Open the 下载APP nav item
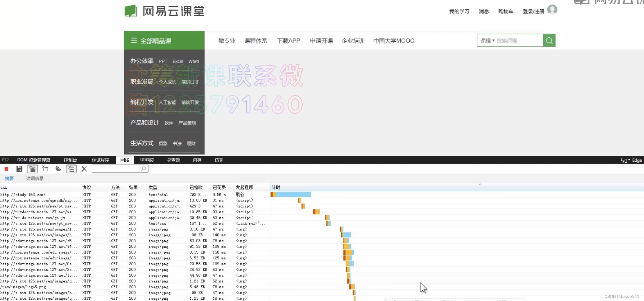 pyautogui.click(x=288, y=41)
